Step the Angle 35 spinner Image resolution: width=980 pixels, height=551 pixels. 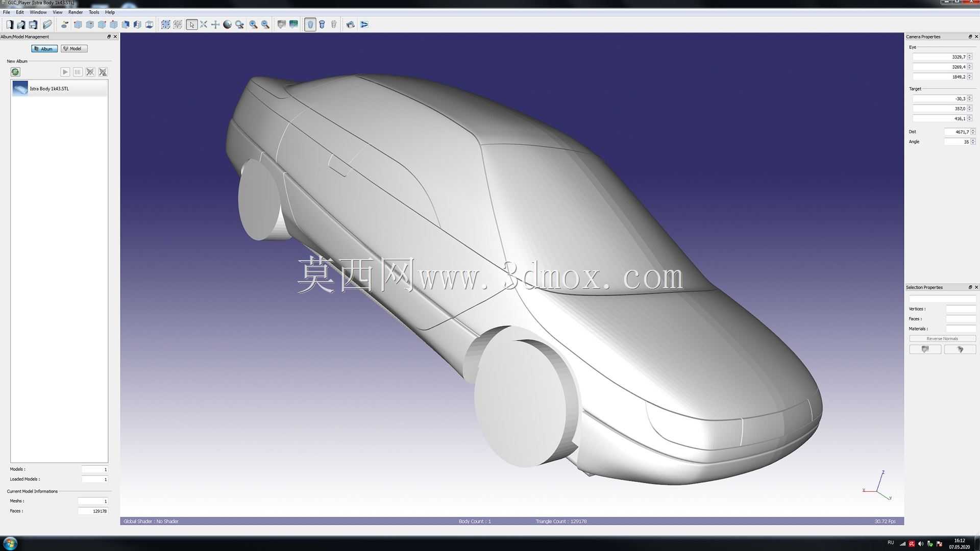973,141
